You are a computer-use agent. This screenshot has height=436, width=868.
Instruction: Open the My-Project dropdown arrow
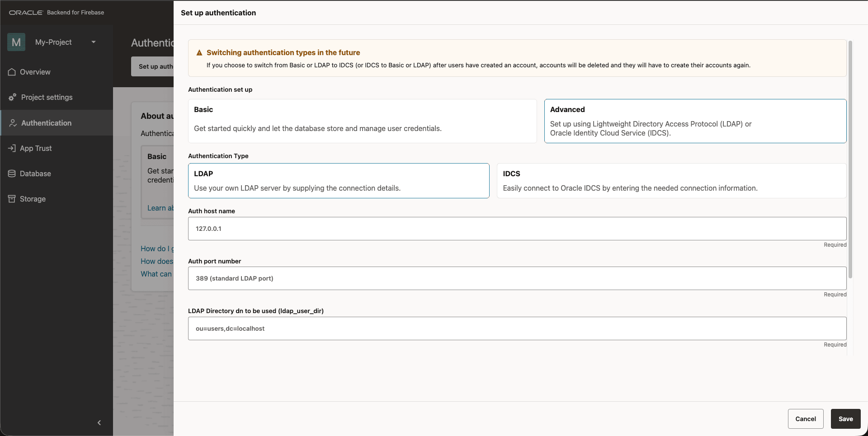pyautogui.click(x=94, y=42)
